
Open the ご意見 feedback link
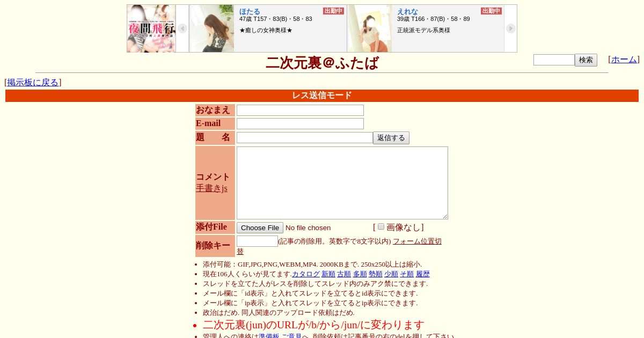[x=292, y=336]
